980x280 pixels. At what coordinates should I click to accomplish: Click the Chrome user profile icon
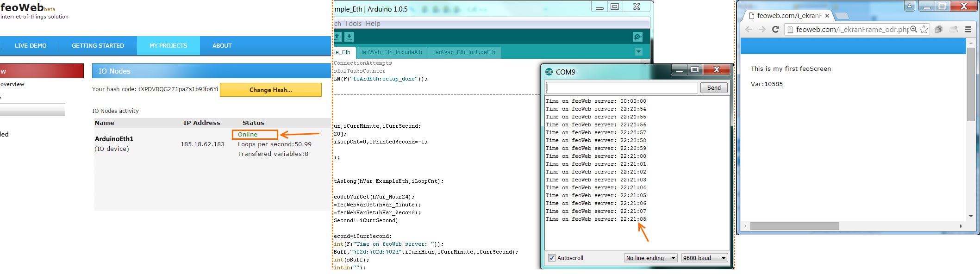pos(910,6)
